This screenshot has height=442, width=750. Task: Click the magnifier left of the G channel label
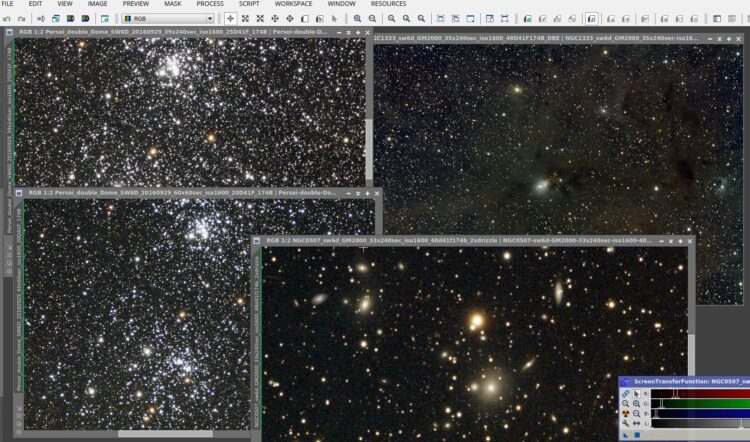(636, 404)
